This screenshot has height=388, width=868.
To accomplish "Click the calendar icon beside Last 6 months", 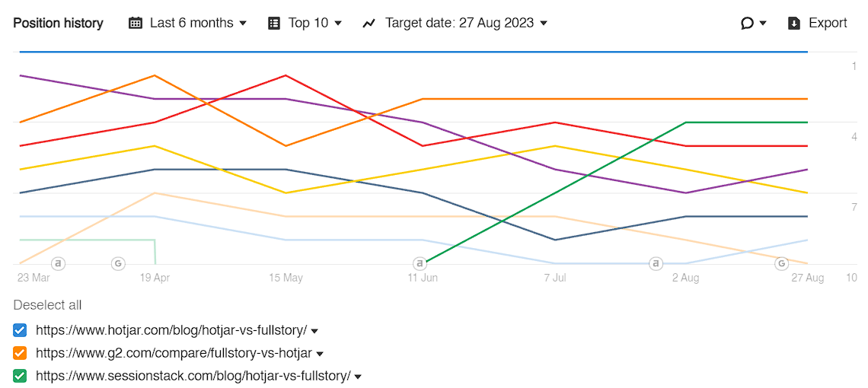I will (135, 24).
